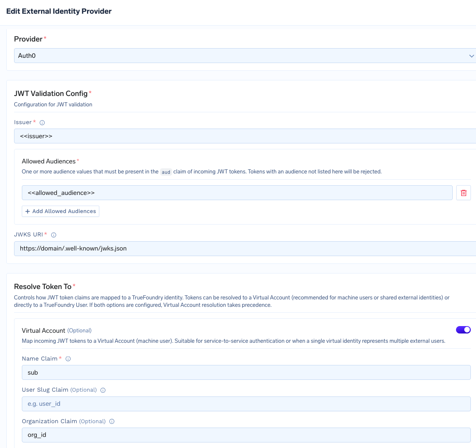Click the Virtual Account label
Screen dimensions: 476x448
(43, 331)
